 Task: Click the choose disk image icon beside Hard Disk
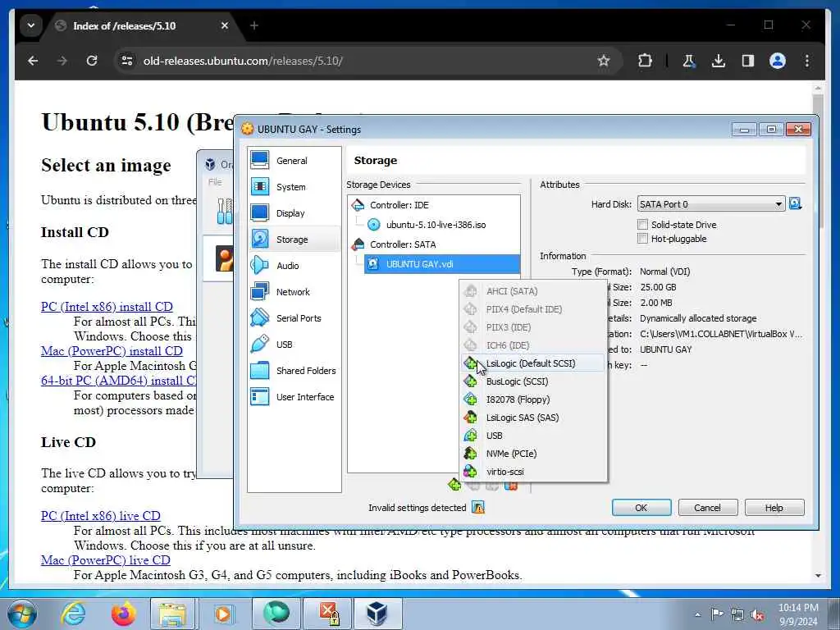795,203
